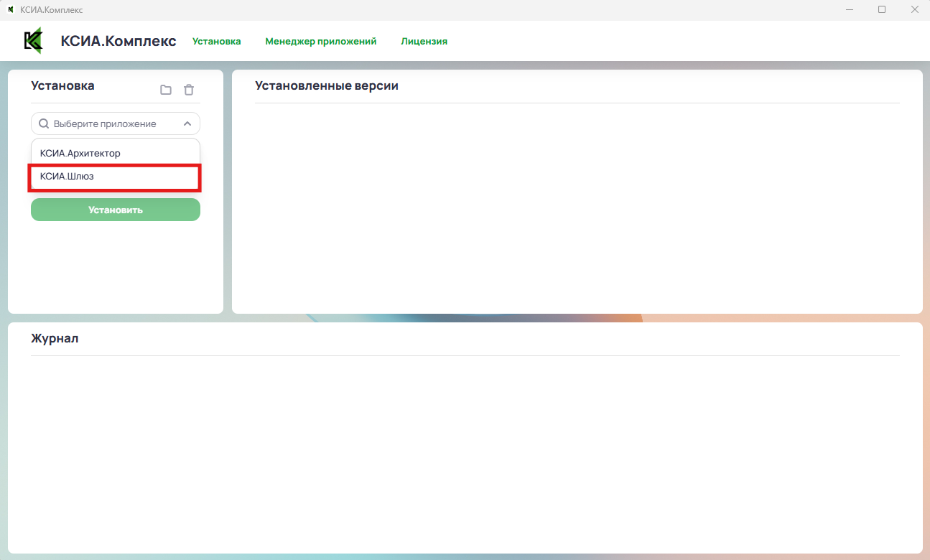Click the Установленные версии panel heading
Screen dimensions: 930x560
pos(327,86)
